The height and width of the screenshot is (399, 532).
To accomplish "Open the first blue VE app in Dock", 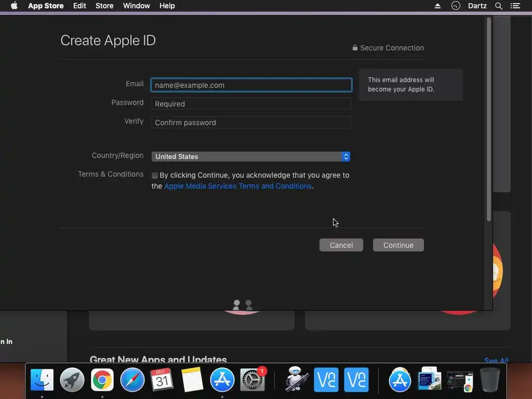I will [x=326, y=380].
